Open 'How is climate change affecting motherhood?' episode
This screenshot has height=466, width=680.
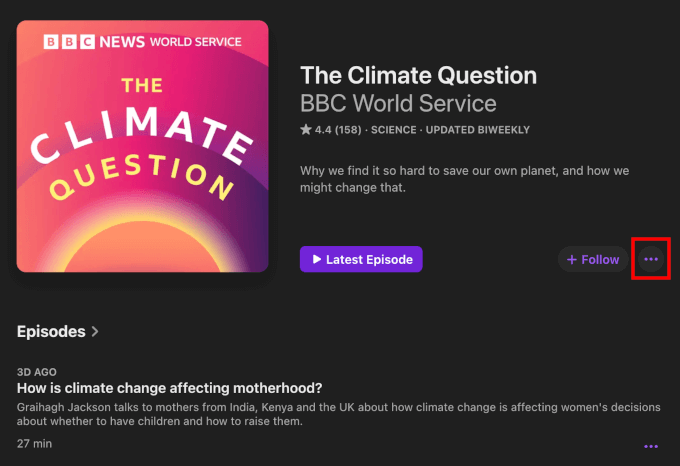pyautogui.click(x=176, y=388)
